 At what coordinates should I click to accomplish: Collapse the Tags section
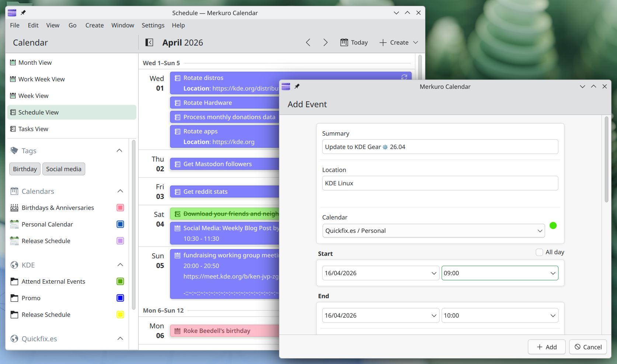119,151
